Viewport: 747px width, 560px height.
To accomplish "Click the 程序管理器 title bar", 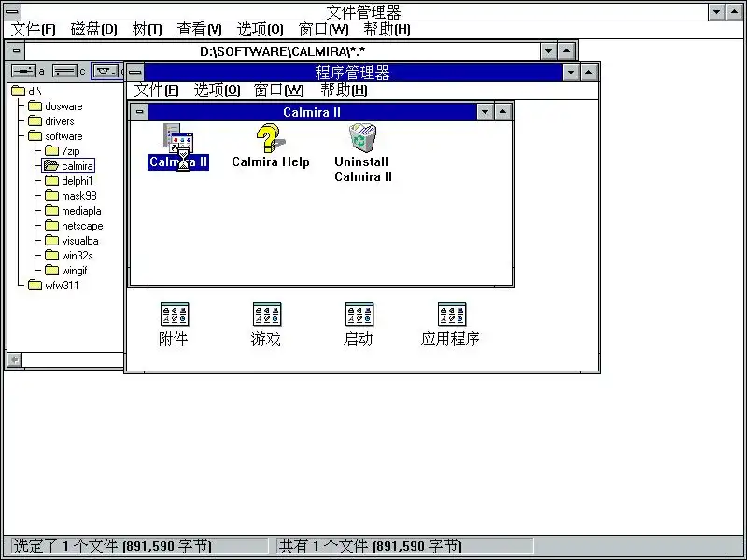I will (x=353, y=73).
